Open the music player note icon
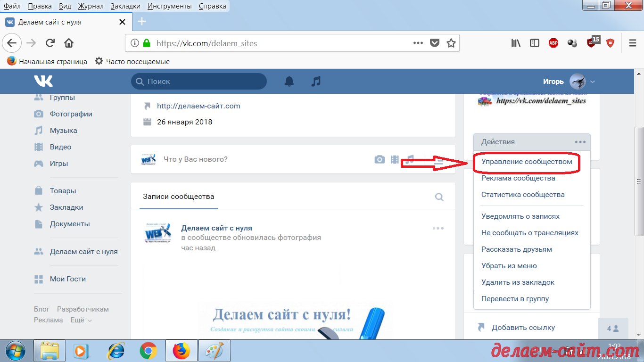644x362 pixels. click(x=316, y=81)
